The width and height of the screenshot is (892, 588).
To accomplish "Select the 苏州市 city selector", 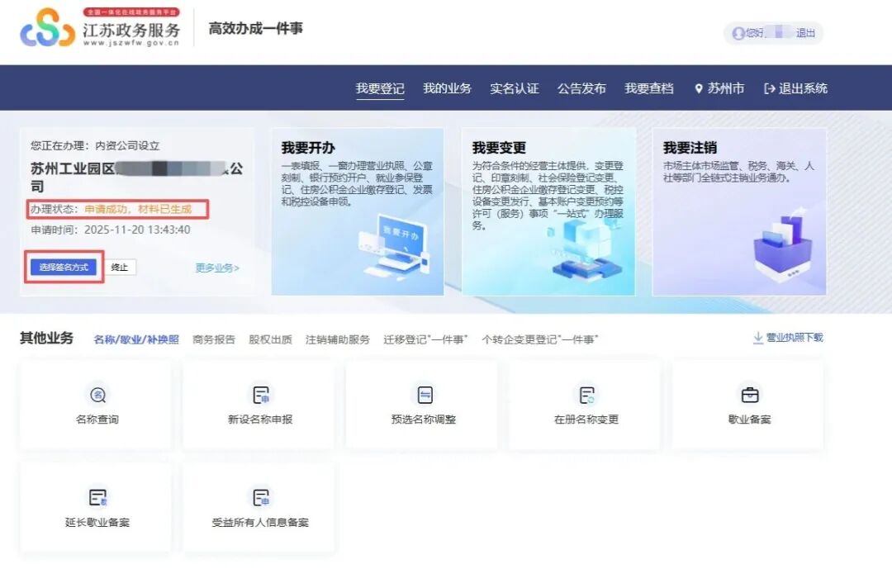I will [x=719, y=88].
